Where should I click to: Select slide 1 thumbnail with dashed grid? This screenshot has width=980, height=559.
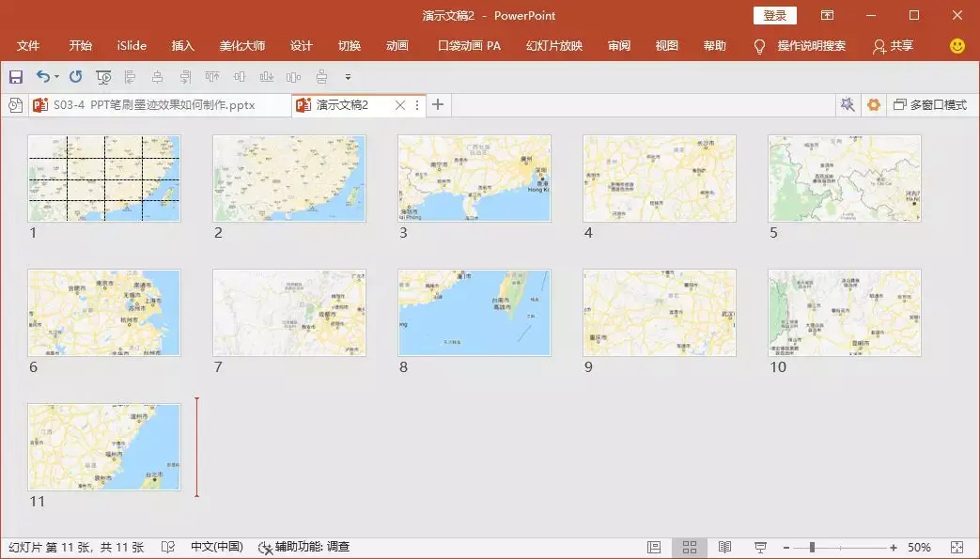coord(104,179)
